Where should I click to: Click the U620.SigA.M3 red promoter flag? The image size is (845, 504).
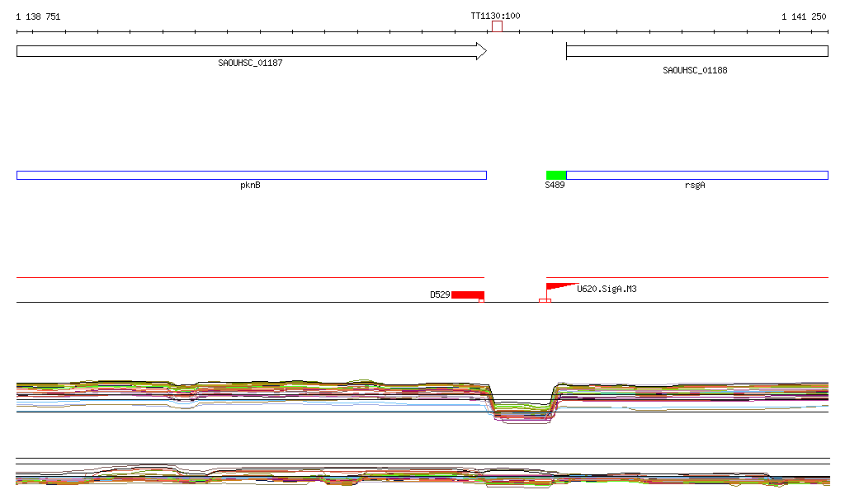pyautogui.click(x=562, y=287)
